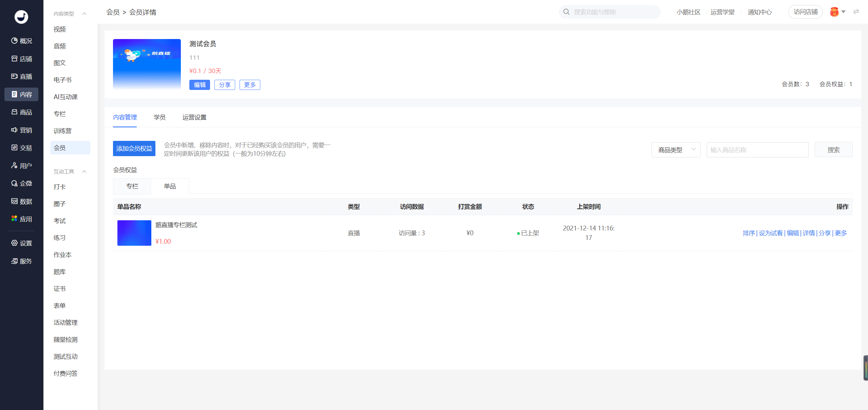868x410 pixels.
Task: Click the Xiaoe logo icon
Action: [21, 17]
